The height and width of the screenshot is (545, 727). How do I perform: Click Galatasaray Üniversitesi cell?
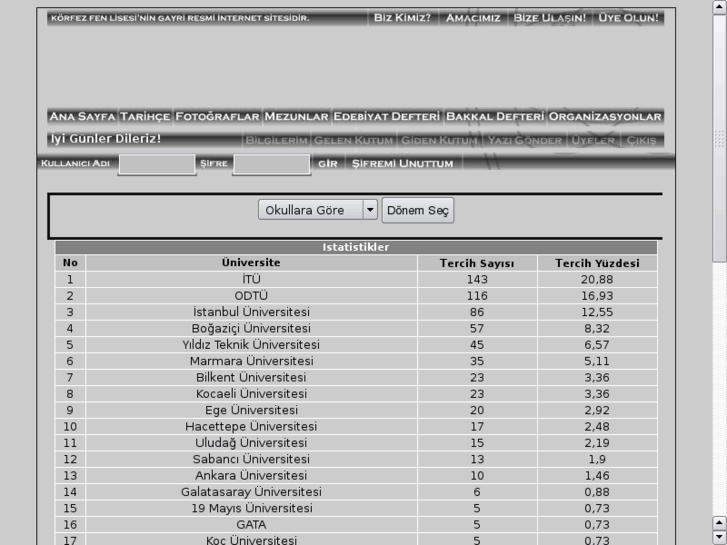[x=251, y=492]
